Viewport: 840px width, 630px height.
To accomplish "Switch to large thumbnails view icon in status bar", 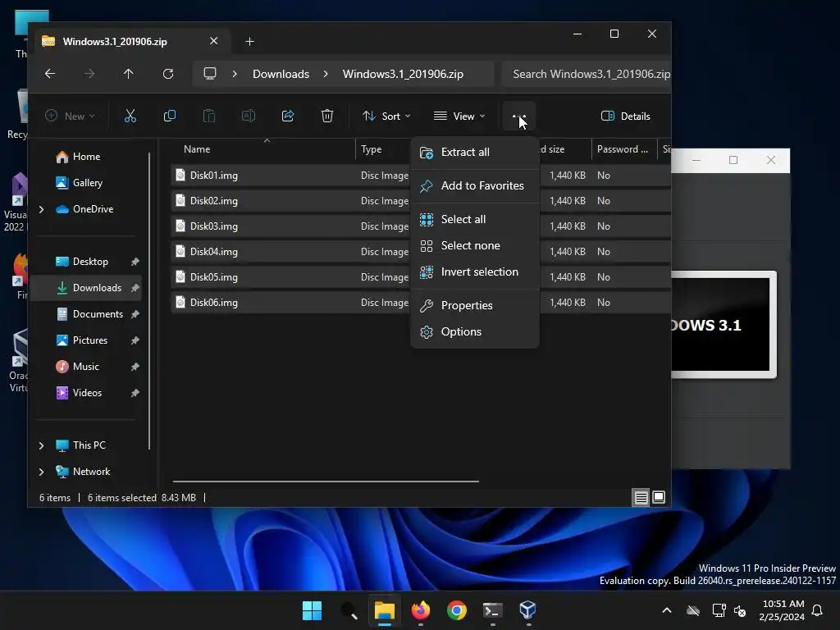I will coord(659,498).
